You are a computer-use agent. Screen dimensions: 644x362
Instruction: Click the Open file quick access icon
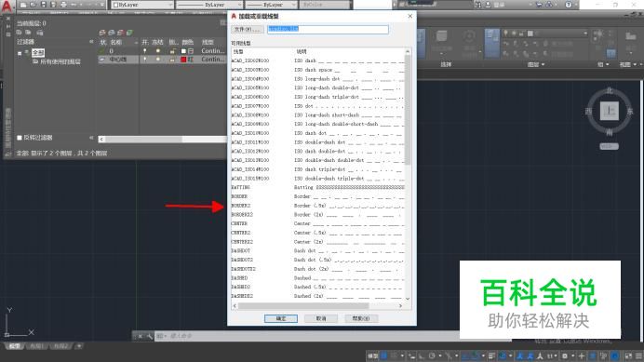point(34,5)
